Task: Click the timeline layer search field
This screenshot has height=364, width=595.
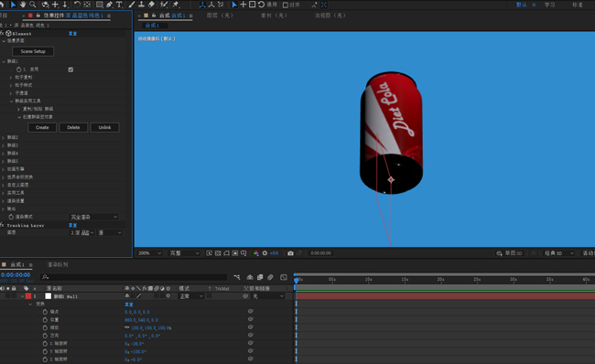Action: (x=134, y=277)
